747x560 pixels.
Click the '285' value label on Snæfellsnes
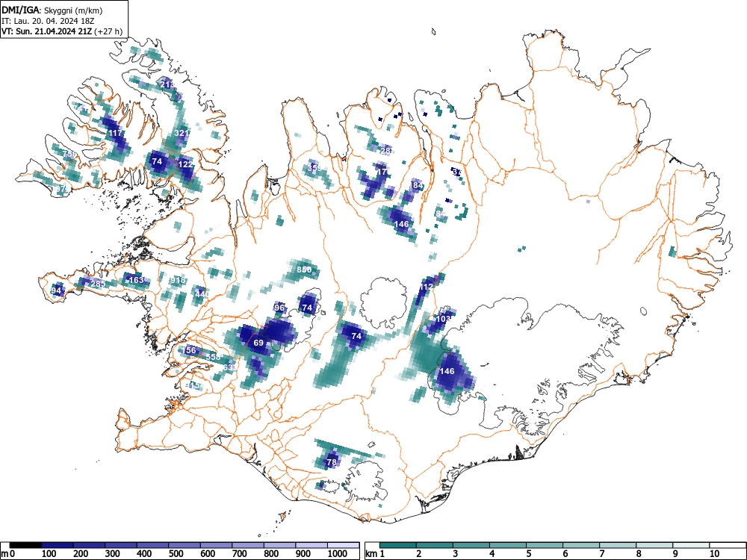(98, 284)
